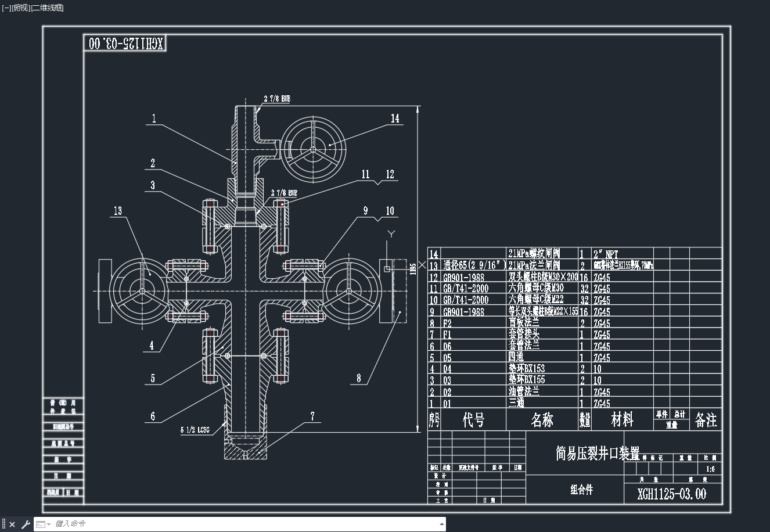Viewport: 770px width, 532px height.
Task: Close the command line window
Action: point(13,524)
